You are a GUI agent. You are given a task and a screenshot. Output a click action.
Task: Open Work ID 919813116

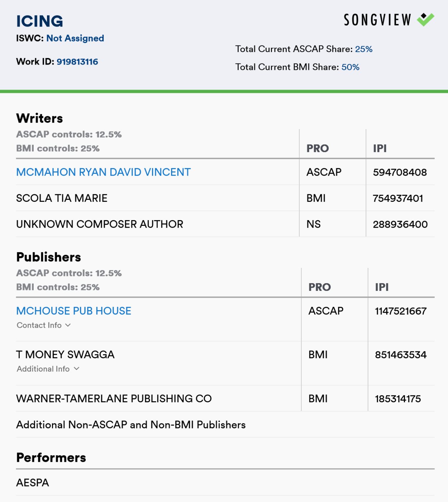tap(78, 61)
